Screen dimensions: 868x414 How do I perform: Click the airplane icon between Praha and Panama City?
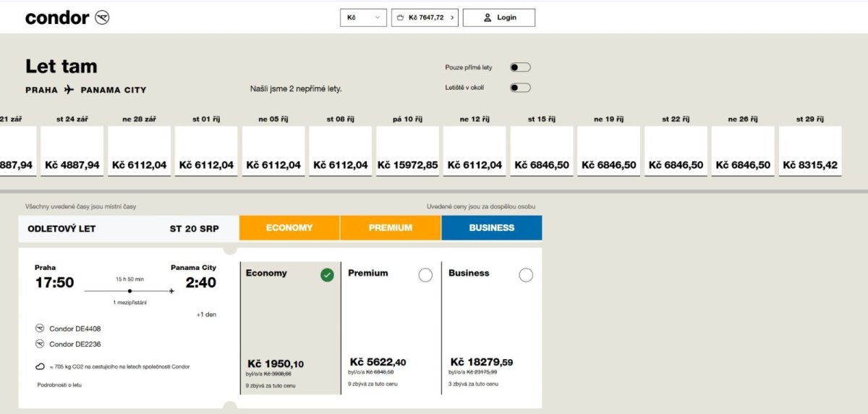pyautogui.click(x=69, y=90)
